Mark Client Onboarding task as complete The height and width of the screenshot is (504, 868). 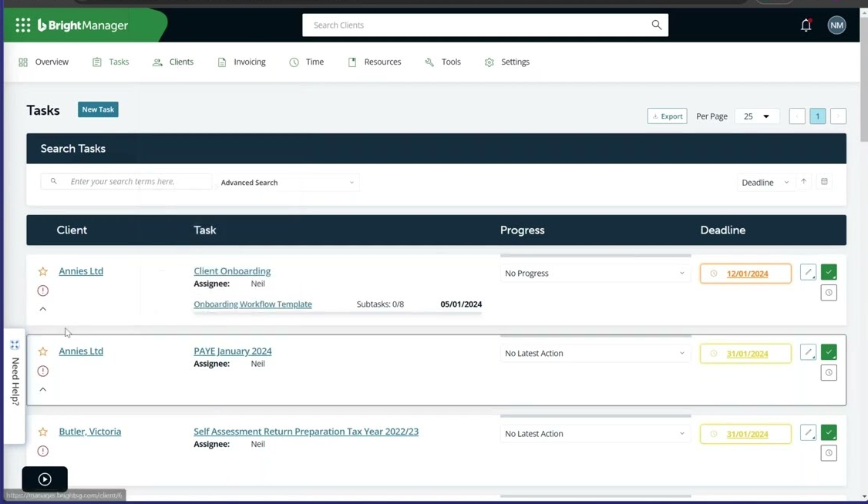829,272
